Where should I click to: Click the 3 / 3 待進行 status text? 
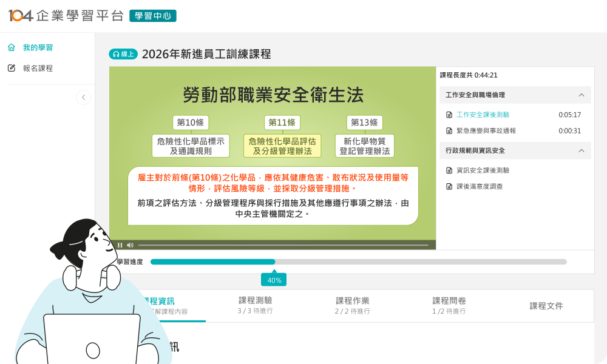click(255, 311)
